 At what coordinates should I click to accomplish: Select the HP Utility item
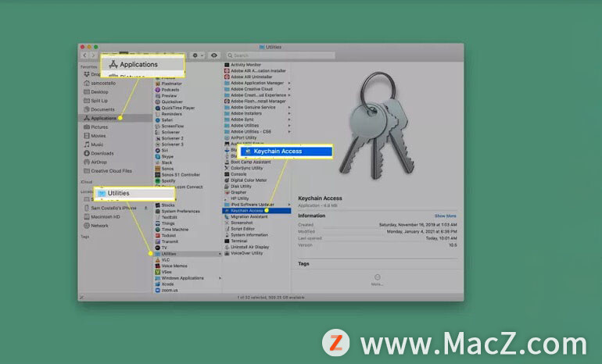point(236,198)
